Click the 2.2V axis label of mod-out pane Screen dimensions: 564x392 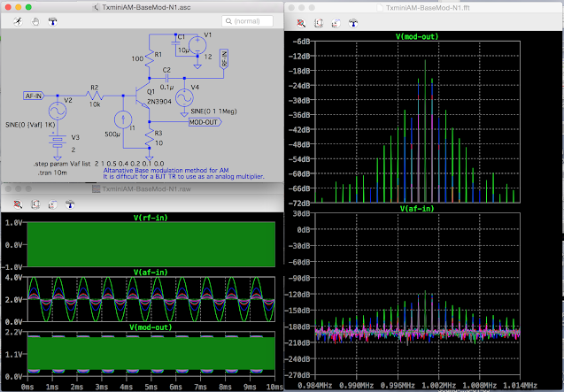(x=13, y=332)
